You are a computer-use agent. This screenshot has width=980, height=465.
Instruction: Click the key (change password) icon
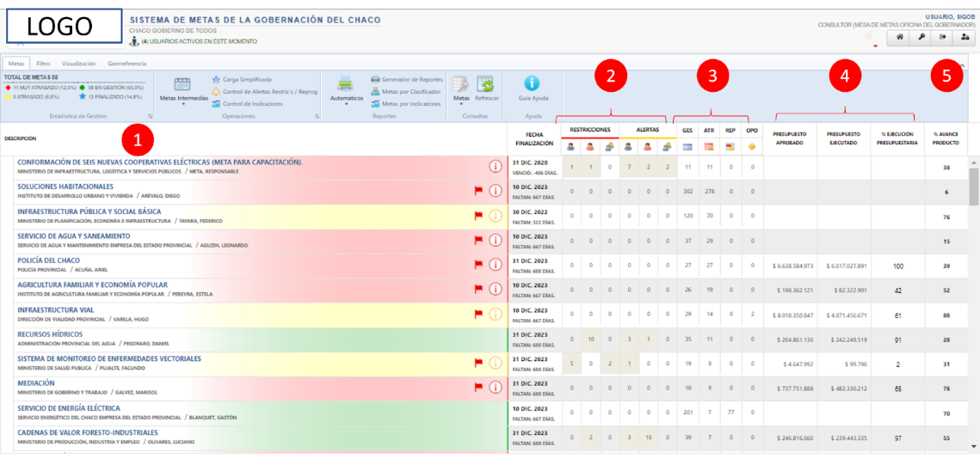pos(921,38)
